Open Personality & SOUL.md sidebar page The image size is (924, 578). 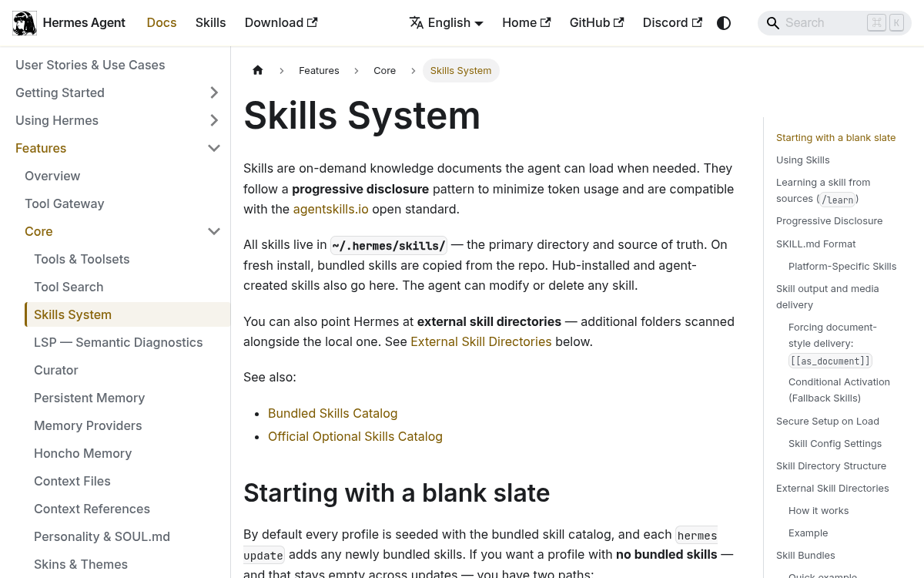(x=102, y=536)
